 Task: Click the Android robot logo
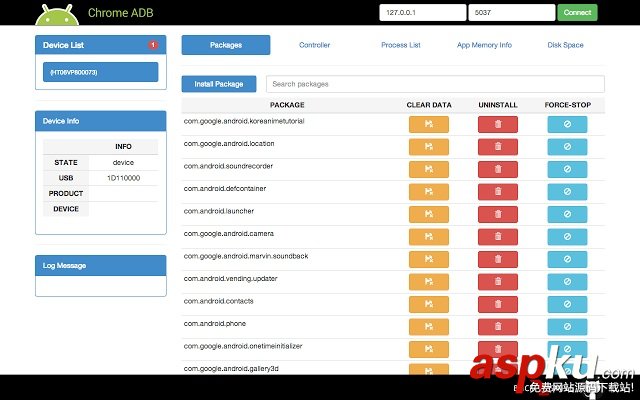(57, 15)
